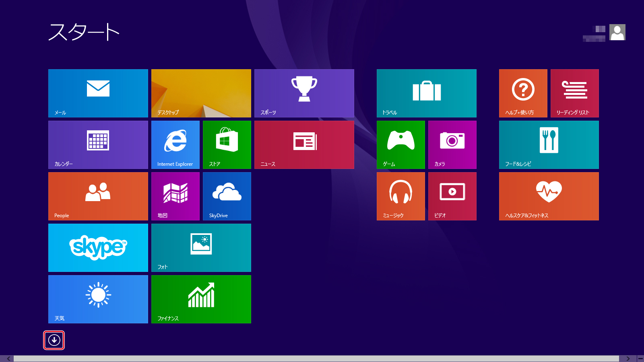This screenshot has height=362, width=644.
Task: Open the ヘルスケア&フィットネス tile
Action: click(549, 196)
